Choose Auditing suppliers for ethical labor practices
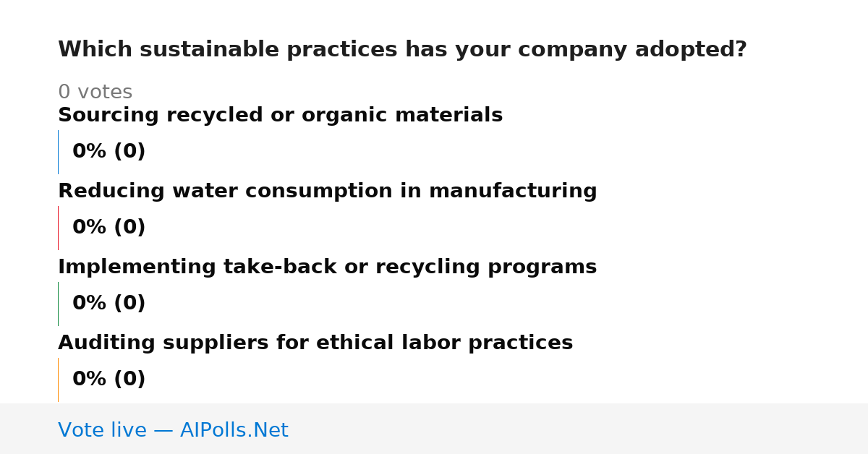Viewport: 868px width, 454px height. click(315, 343)
